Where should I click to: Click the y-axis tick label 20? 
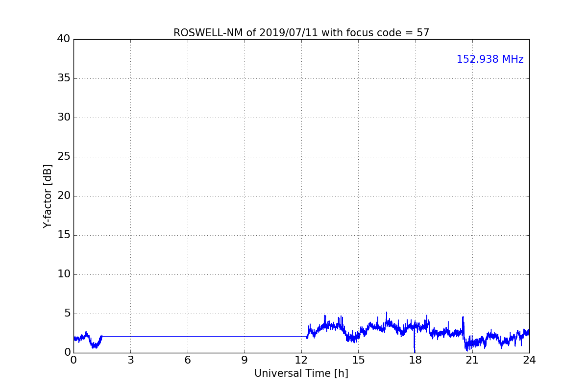coord(64,196)
